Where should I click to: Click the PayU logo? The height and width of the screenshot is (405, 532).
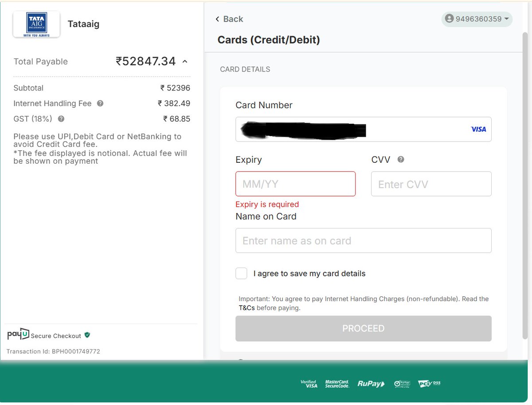[18, 334]
